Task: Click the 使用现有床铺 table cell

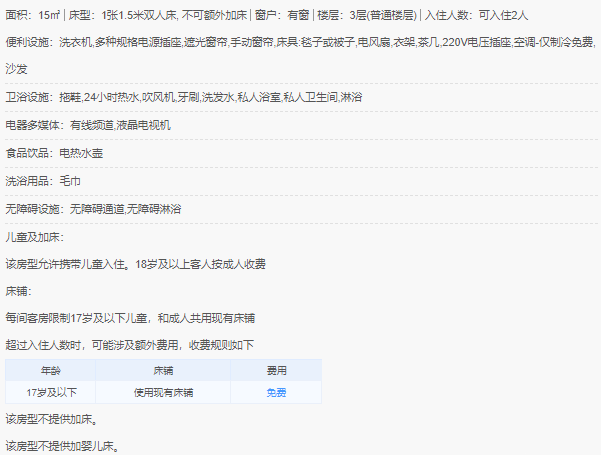Action: pyautogui.click(x=163, y=393)
